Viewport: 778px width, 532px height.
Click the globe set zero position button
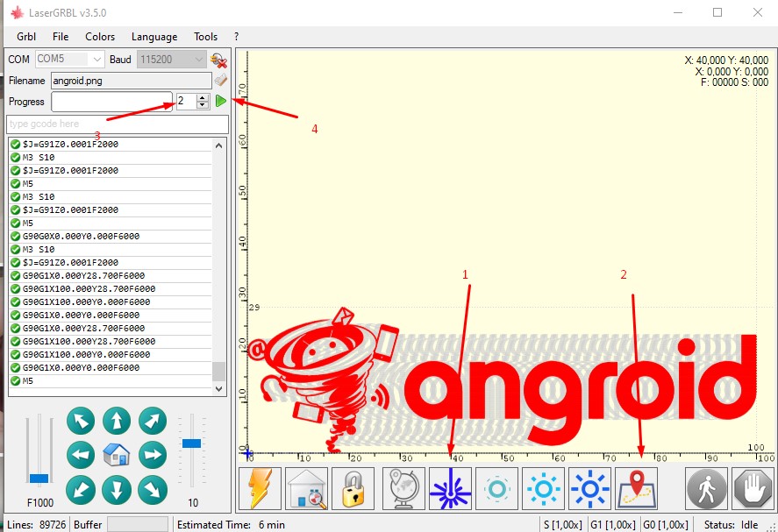(403, 488)
